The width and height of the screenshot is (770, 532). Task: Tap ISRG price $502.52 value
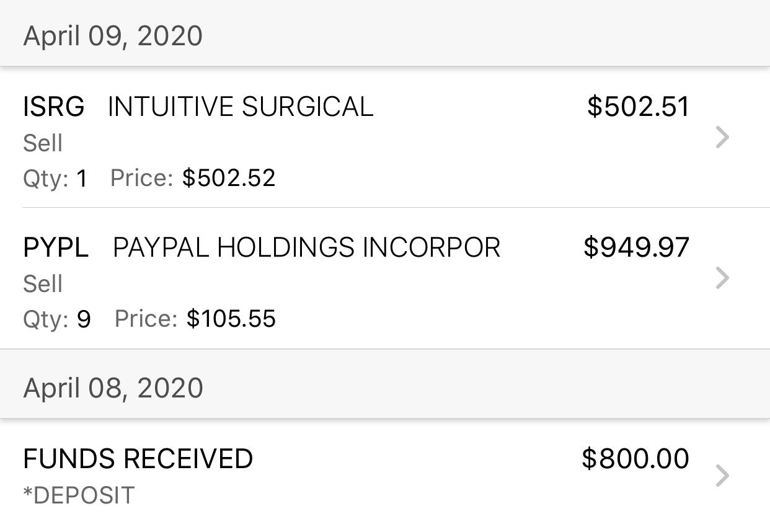pos(229,179)
